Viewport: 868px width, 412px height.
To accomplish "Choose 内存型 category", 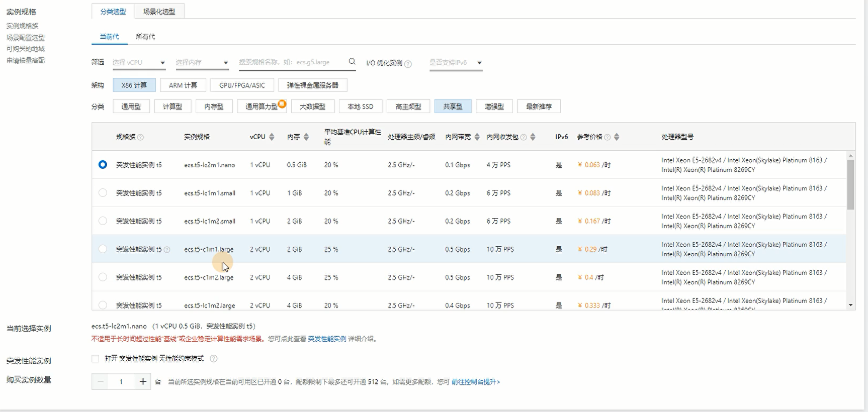I will click(x=214, y=107).
